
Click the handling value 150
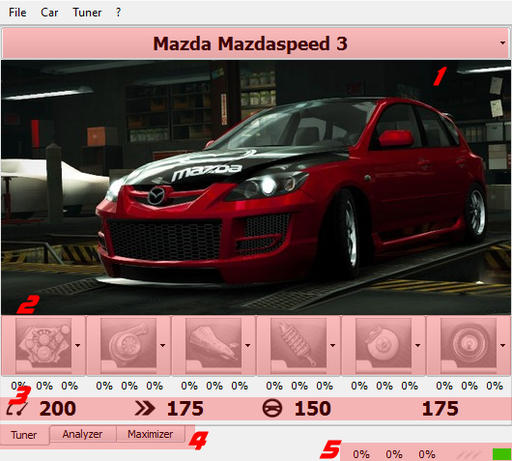click(313, 409)
